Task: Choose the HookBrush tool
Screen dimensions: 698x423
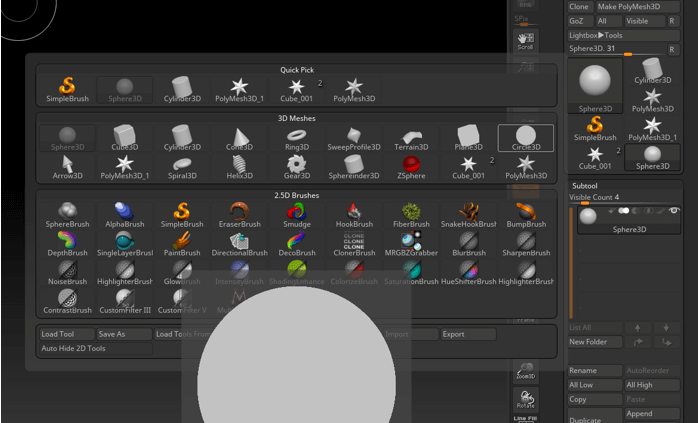Action: (x=354, y=216)
